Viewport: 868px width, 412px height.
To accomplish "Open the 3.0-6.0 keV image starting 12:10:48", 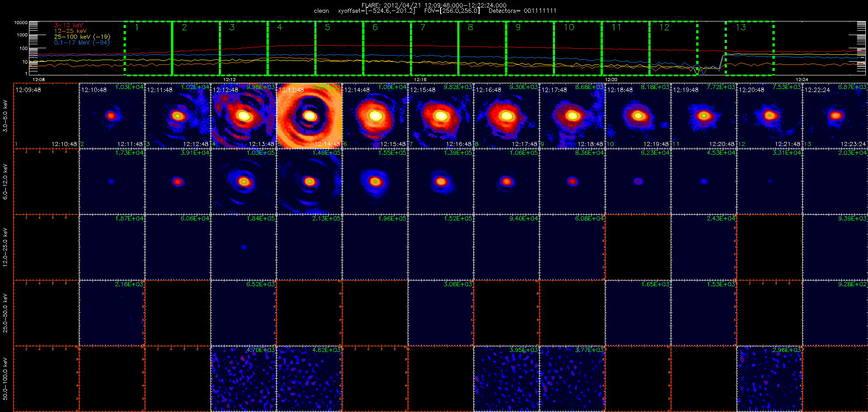I will [112, 116].
